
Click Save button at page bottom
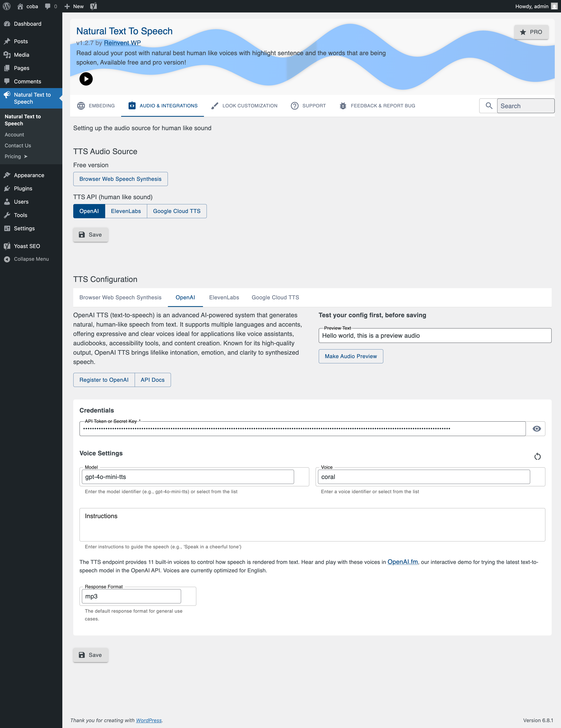point(91,655)
